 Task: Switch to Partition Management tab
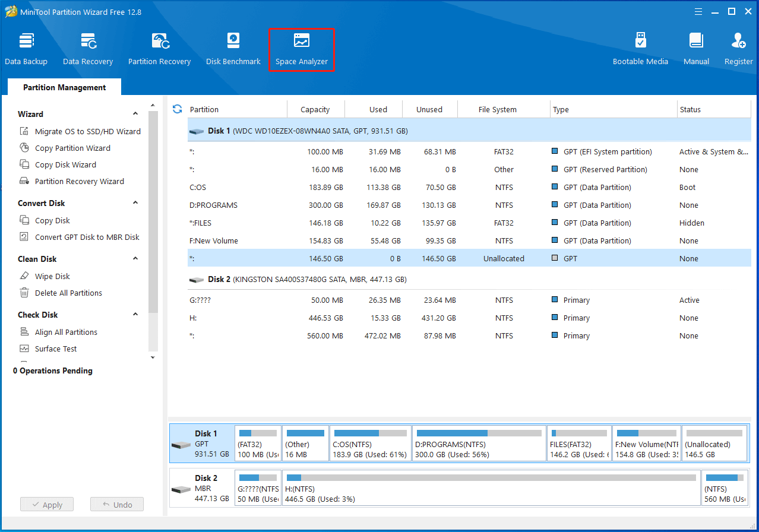coord(64,87)
